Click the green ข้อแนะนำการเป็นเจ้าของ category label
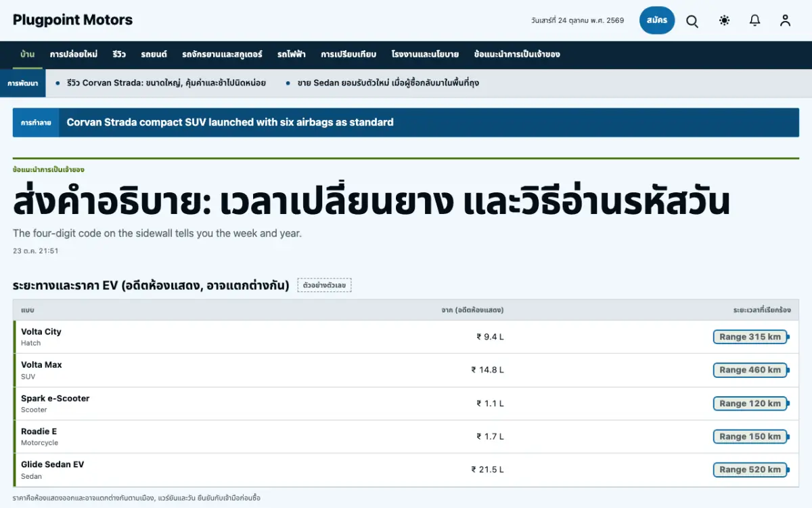812x508 pixels. 48,169
